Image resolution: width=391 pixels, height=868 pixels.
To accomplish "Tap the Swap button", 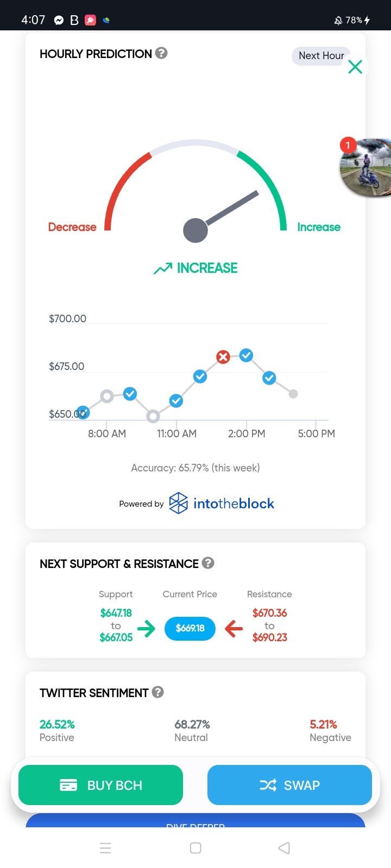I will (289, 785).
